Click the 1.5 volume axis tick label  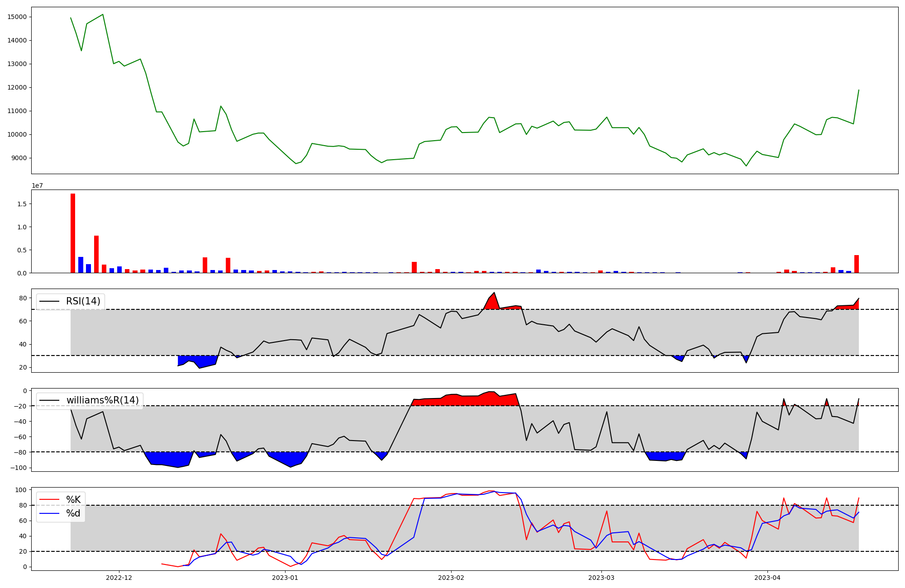pos(22,204)
